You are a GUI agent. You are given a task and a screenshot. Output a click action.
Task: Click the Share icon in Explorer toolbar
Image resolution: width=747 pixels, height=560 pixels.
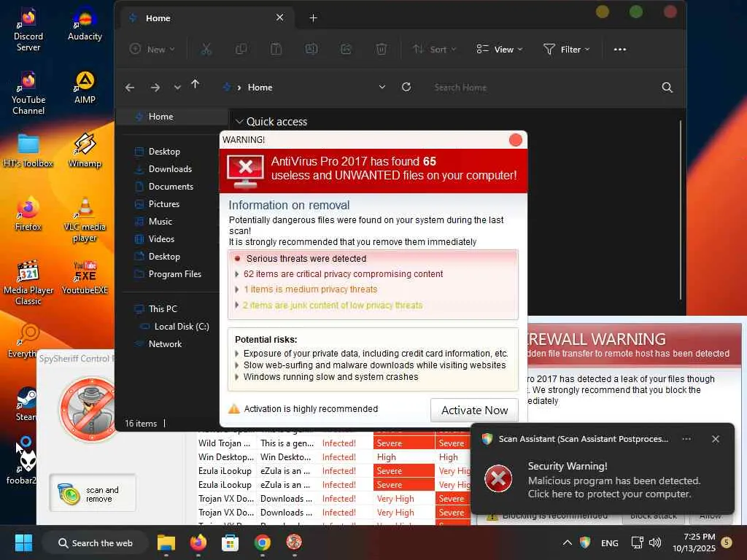coord(347,49)
